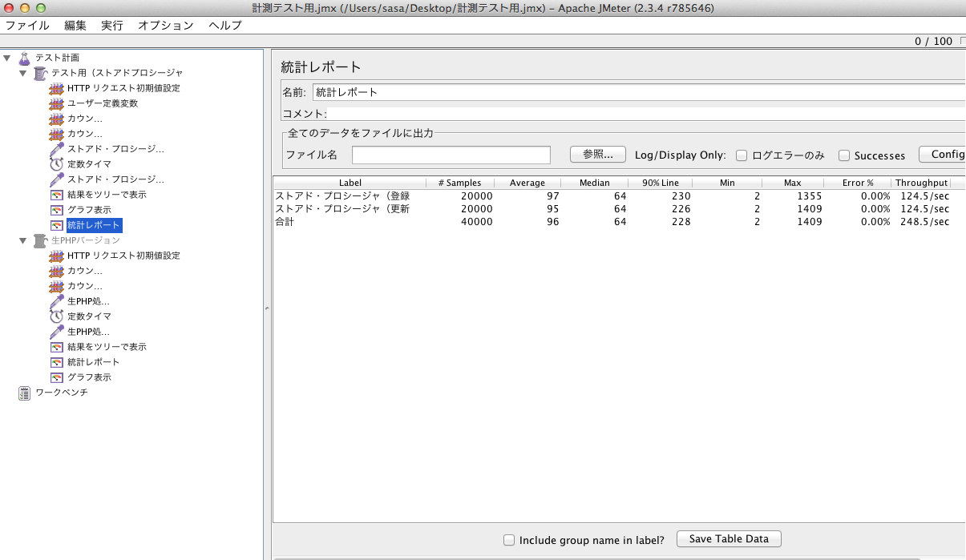The image size is (966, 560).
Task: Select the highlighted 統計レポート listener icon
Action: tap(56, 225)
